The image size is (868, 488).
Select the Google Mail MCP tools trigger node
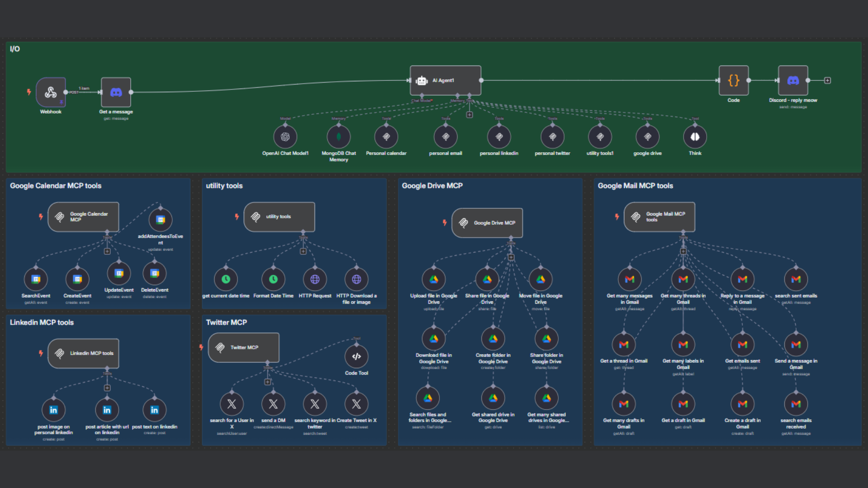point(659,217)
